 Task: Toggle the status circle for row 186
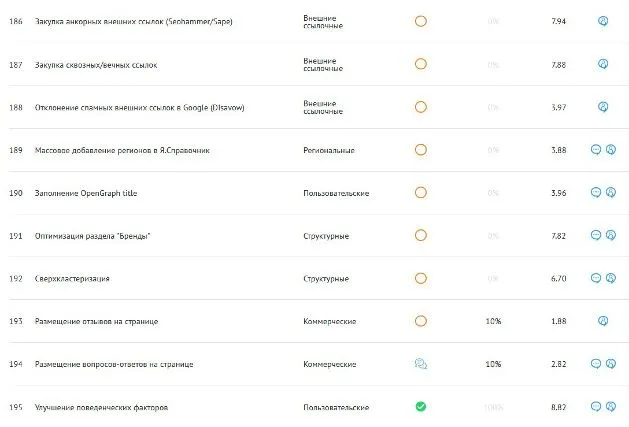click(x=421, y=21)
